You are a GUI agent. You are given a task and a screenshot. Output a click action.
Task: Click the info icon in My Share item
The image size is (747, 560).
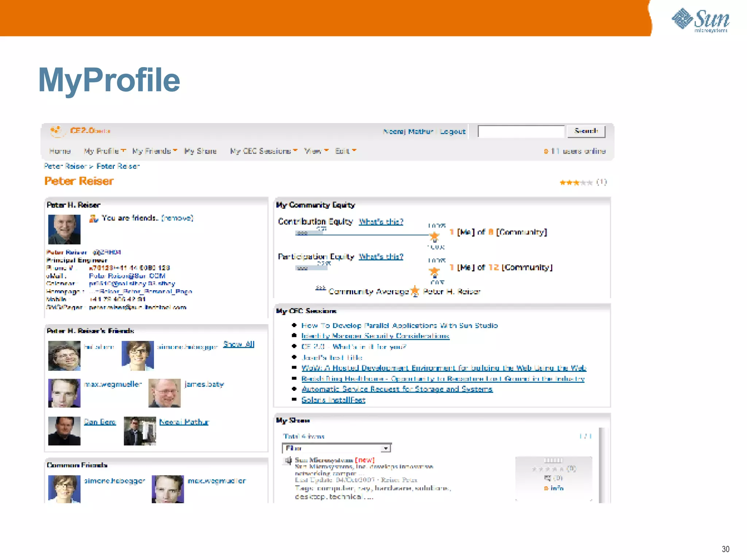pos(546,488)
